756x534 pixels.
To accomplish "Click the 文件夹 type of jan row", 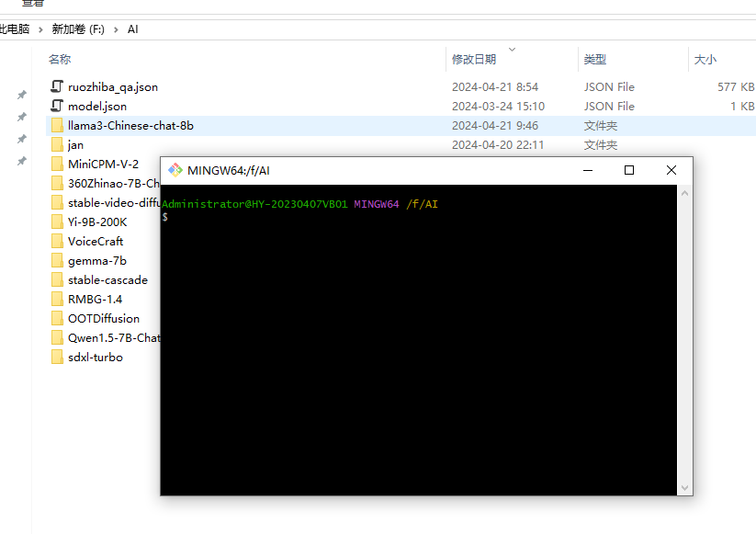I will [600, 145].
